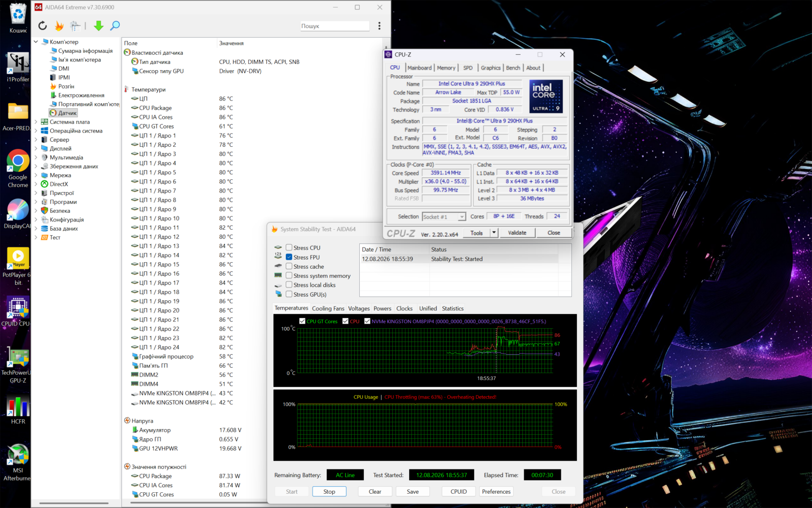Screen dimensions: 812x508
Task: Open Recycle Bin desktop icon
Action: 18,17
